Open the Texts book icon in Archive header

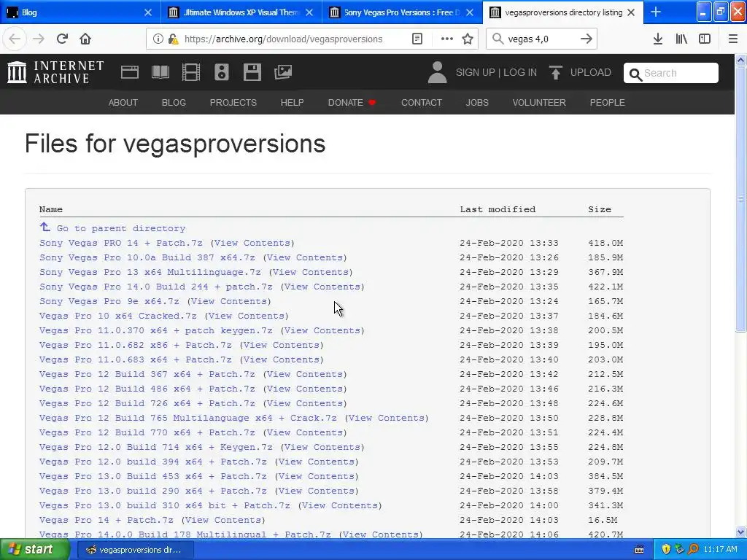pyautogui.click(x=160, y=72)
